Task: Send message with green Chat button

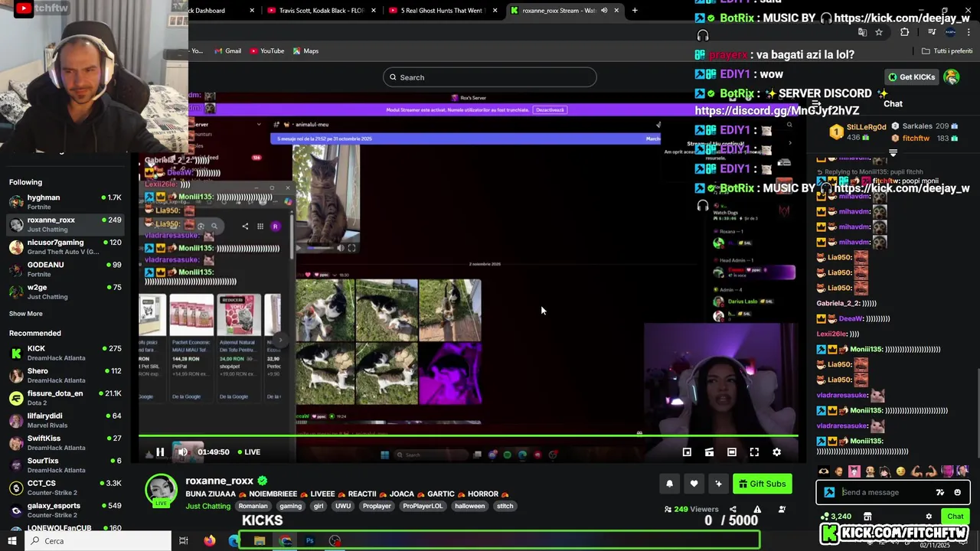Action: (x=955, y=516)
